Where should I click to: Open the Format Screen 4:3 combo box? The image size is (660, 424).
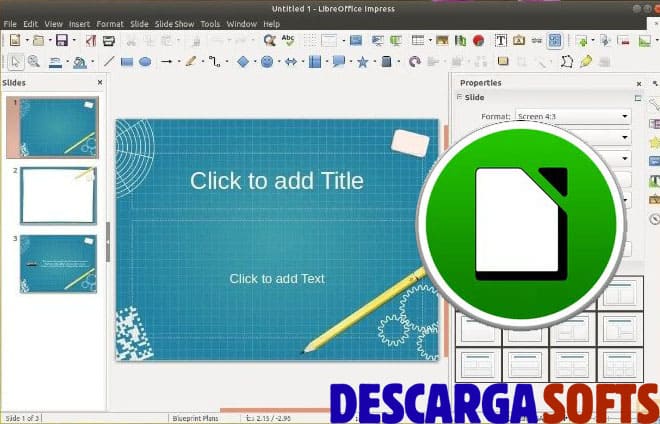573,116
